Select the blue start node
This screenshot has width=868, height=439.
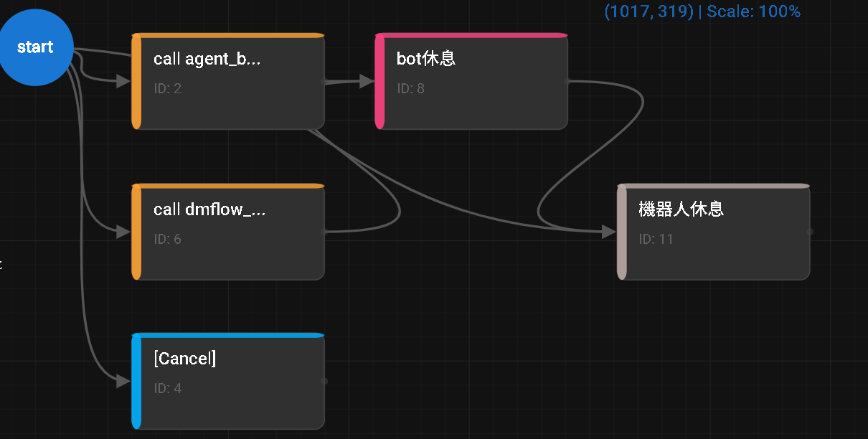[x=36, y=47]
